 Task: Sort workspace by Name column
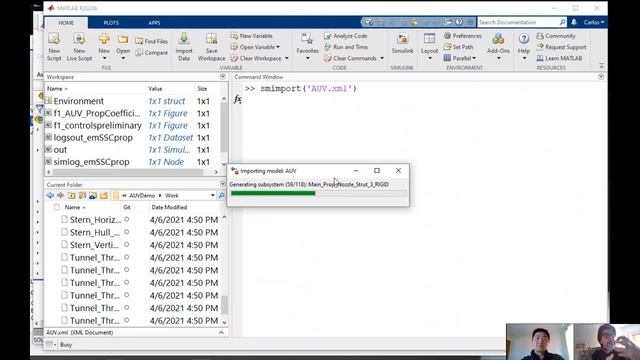(96, 89)
